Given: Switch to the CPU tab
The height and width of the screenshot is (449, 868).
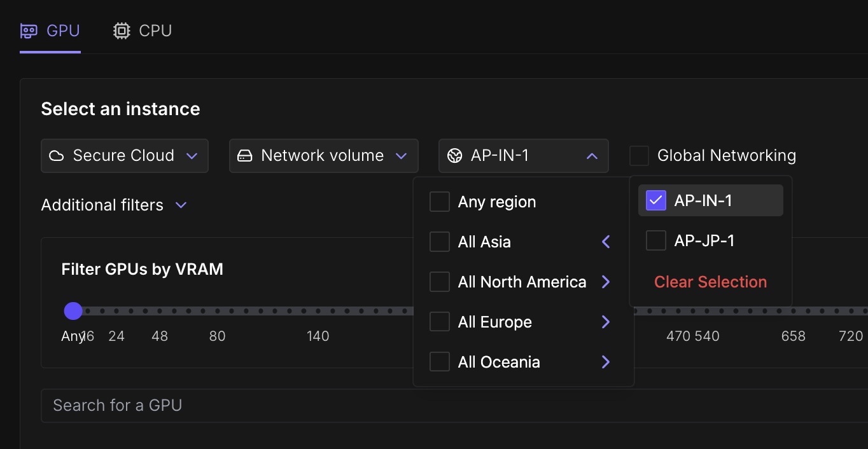Looking at the screenshot, I should click(x=143, y=31).
